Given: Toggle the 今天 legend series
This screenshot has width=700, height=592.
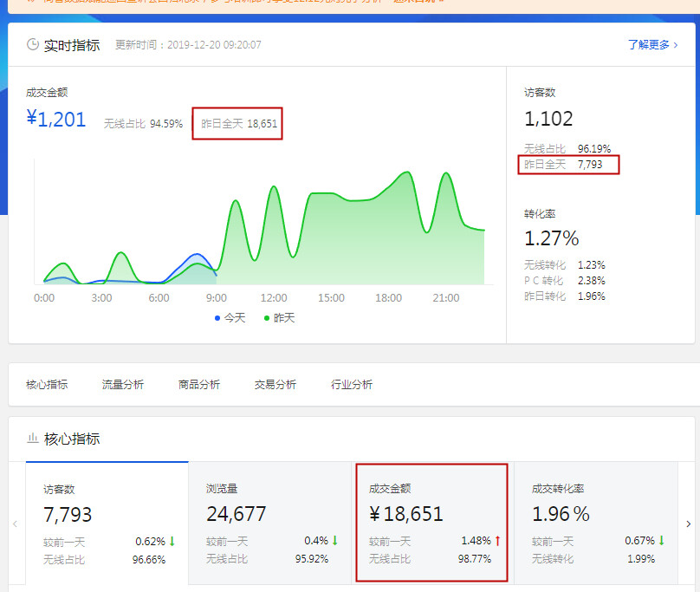Looking at the screenshot, I should (230, 318).
